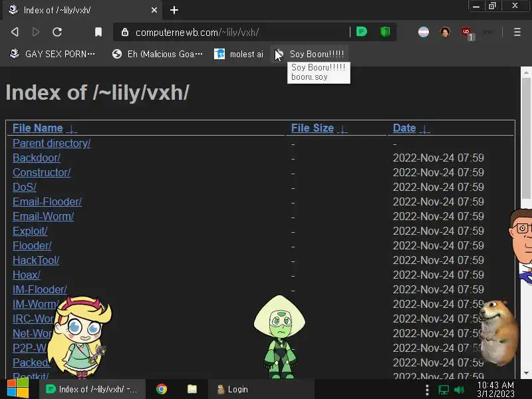Close the Index of /~lily/vxh/ tab
Screen dimensions: 532x399
pyautogui.click(x=154, y=10)
